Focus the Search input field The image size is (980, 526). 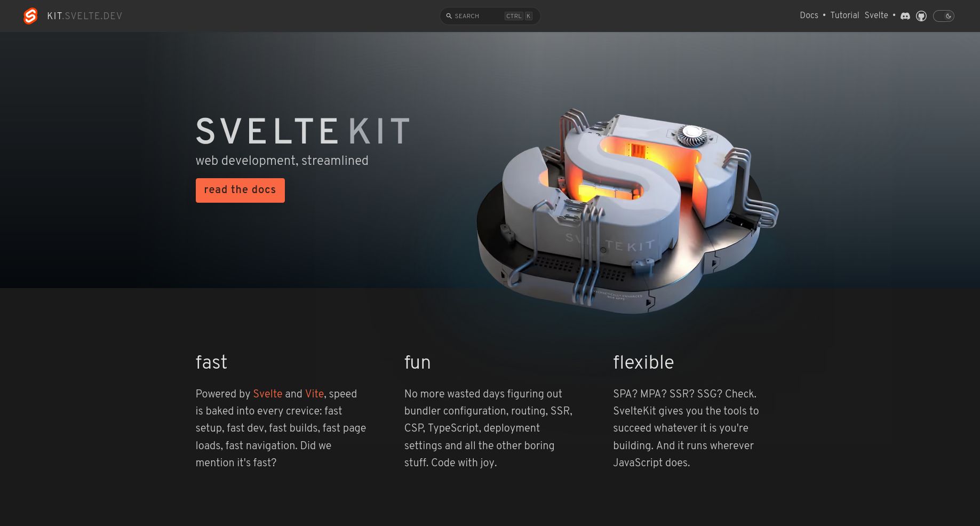(490, 16)
